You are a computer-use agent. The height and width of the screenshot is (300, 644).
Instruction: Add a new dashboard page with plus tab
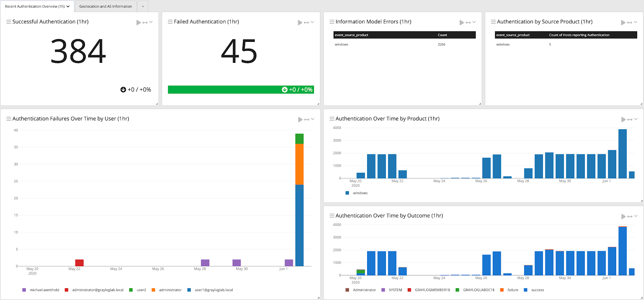point(143,6)
